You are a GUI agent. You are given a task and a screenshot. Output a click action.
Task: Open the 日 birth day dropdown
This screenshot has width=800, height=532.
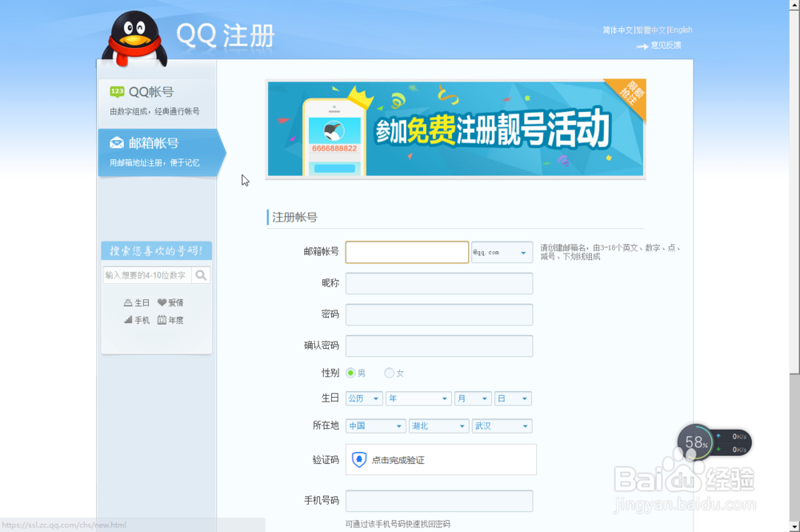click(x=514, y=399)
